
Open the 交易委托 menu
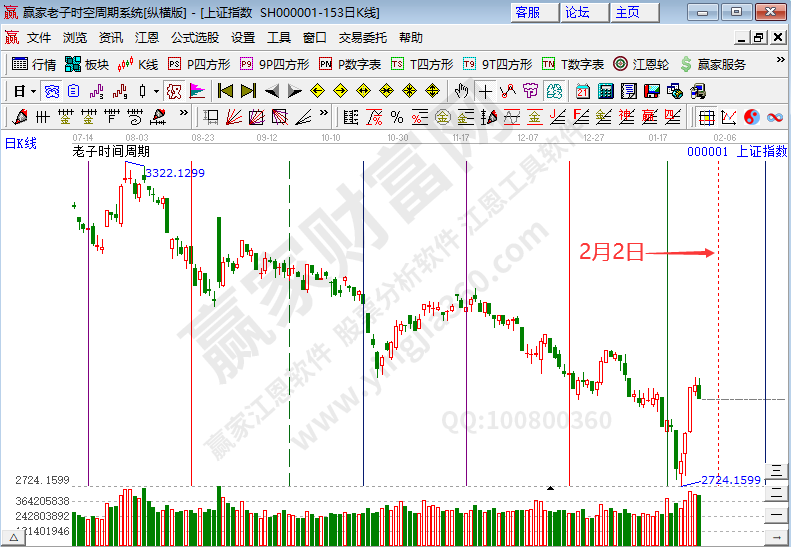click(362, 38)
